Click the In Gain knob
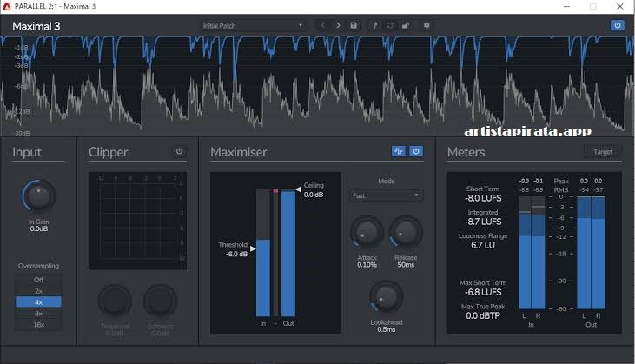This screenshot has height=364, width=635. pyautogui.click(x=39, y=196)
